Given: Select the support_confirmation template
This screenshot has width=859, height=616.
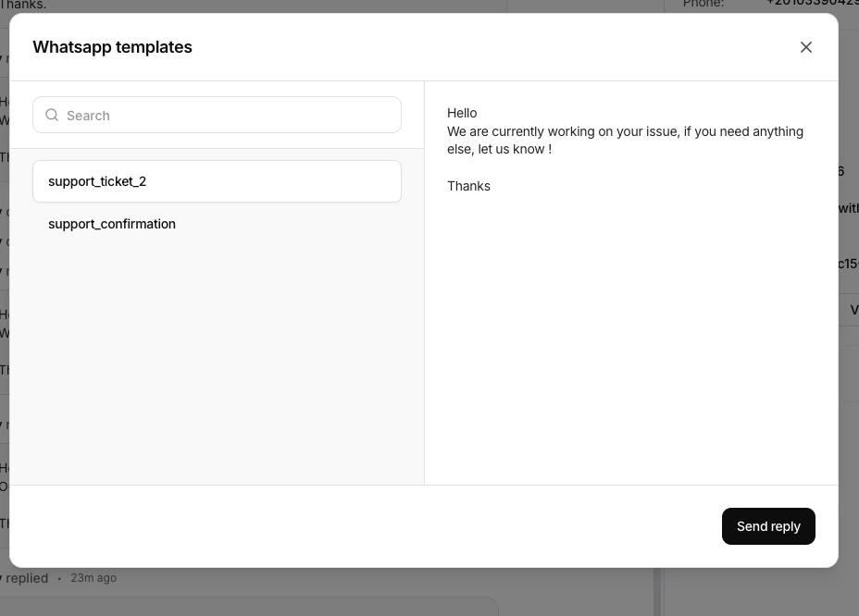Looking at the screenshot, I should (x=111, y=224).
